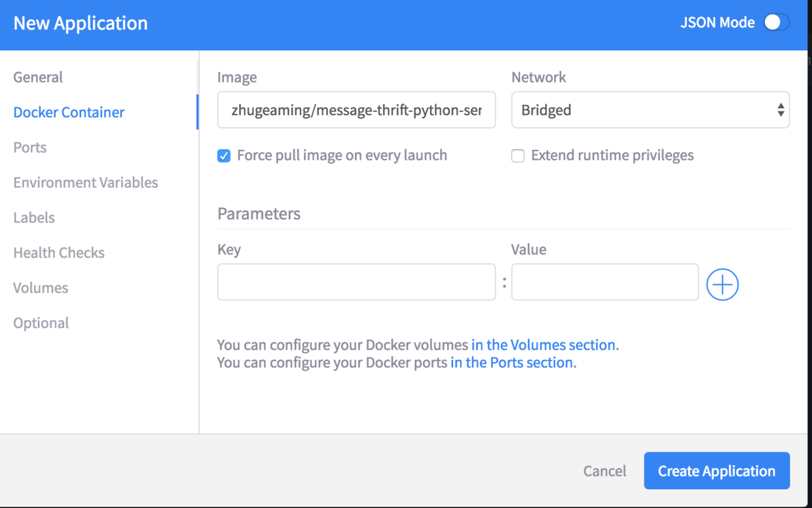Cancel the new application dialog

tap(605, 471)
